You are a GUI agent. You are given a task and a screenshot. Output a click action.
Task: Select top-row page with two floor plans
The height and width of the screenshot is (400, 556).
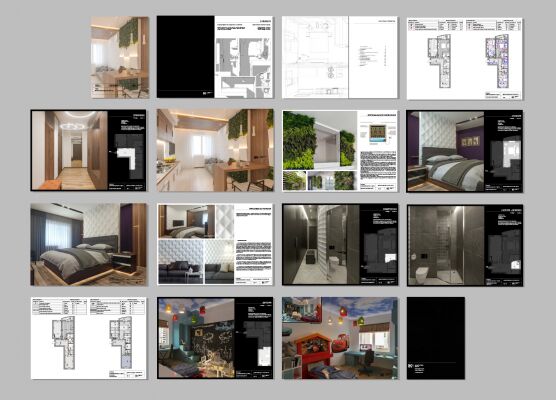coord(465,59)
